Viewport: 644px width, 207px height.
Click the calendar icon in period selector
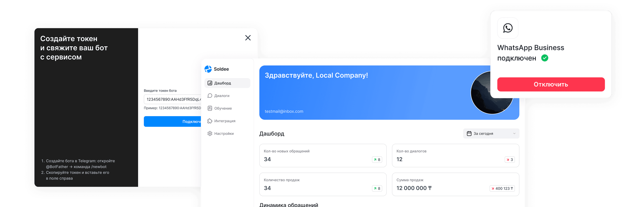(x=469, y=134)
